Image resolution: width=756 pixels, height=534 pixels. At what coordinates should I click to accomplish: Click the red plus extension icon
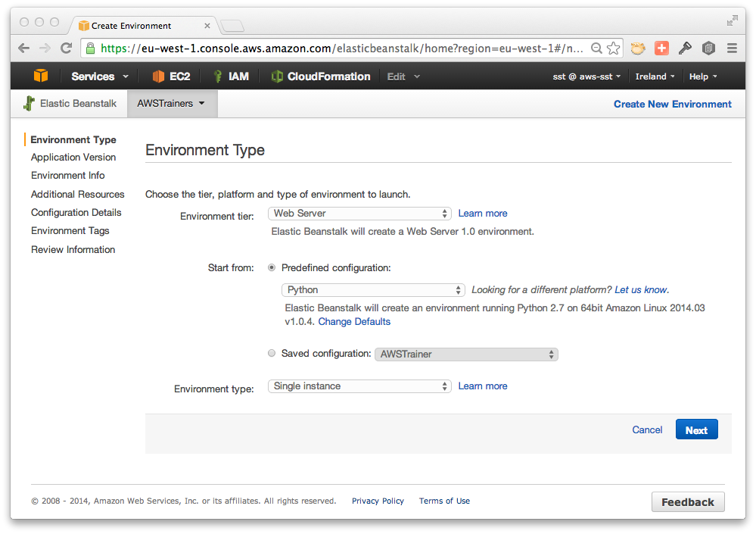[661, 48]
